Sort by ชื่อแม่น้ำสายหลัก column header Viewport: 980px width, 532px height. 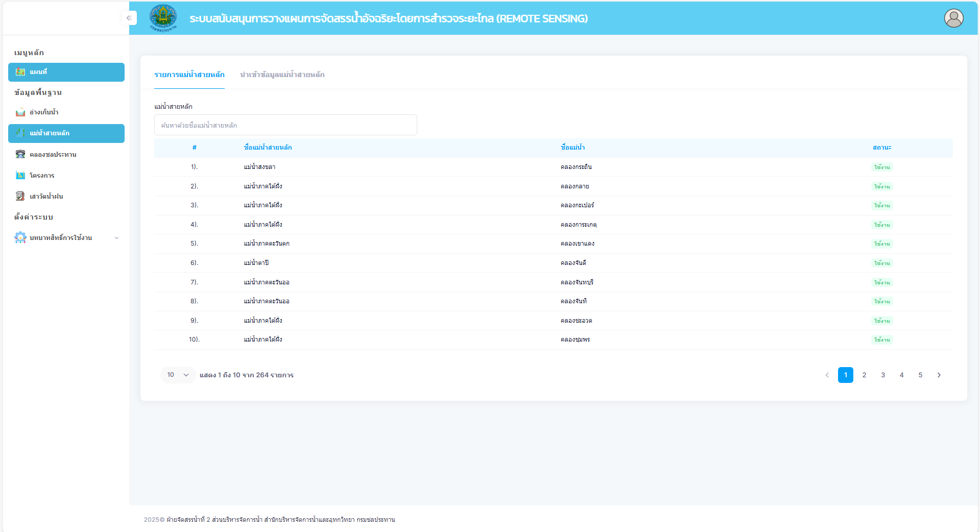(x=268, y=148)
